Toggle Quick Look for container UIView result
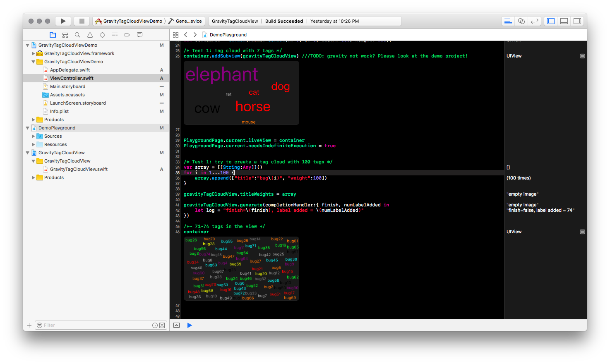 point(582,232)
